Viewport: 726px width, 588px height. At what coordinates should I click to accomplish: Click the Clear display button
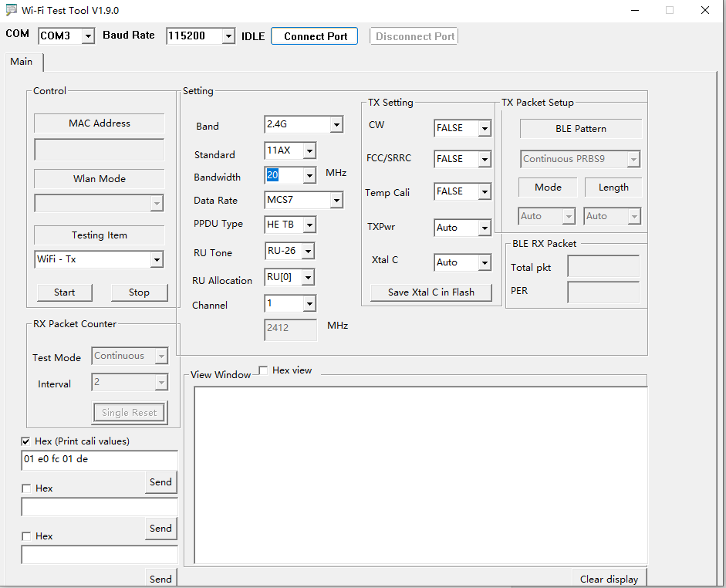click(x=609, y=579)
